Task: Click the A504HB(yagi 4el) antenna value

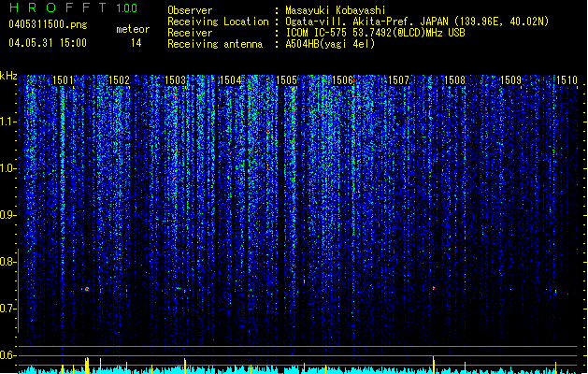Action: point(330,44)
